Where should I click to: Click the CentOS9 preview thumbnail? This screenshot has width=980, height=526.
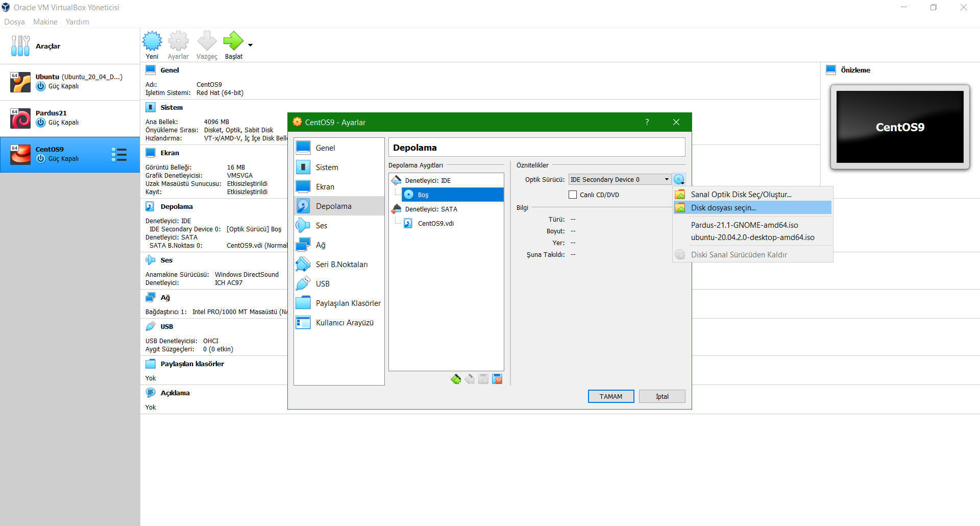click(900, 127)
